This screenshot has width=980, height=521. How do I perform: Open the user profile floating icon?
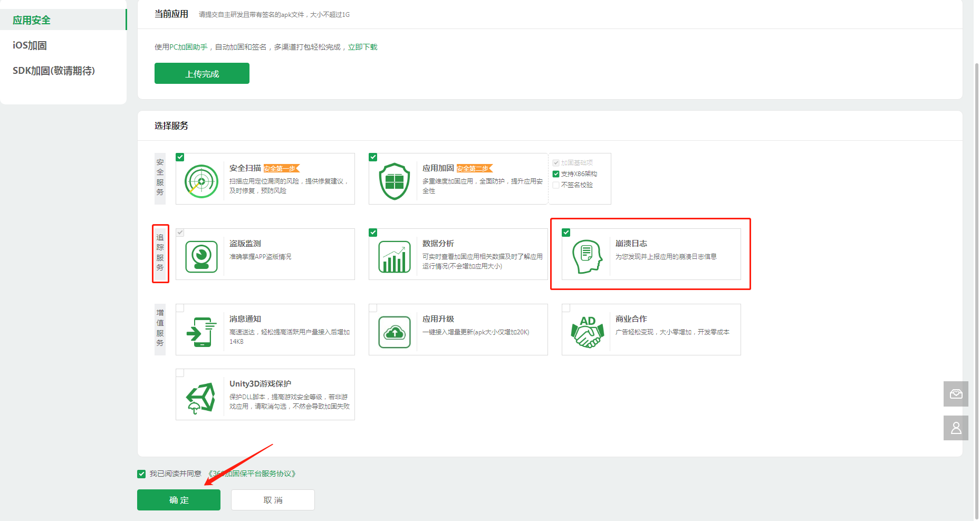point(956,428)
